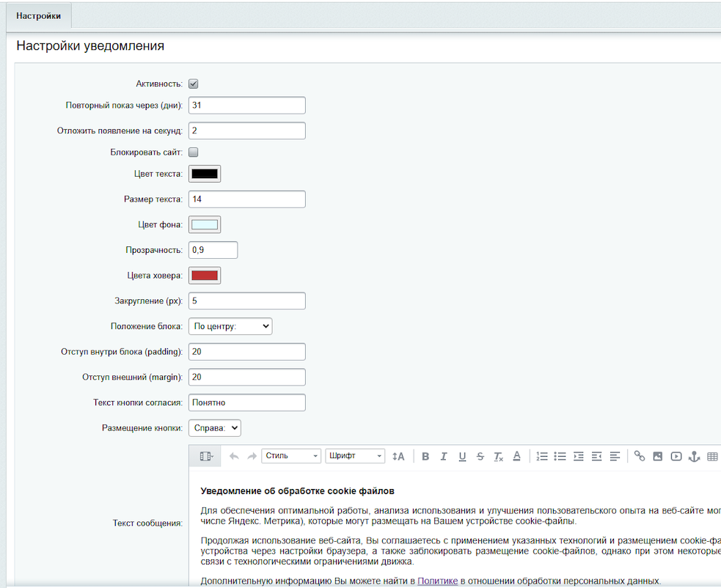This screenshot has height=588, width=721.
Task: Open the Шрифт font dropdown
Action: [355, 456]
